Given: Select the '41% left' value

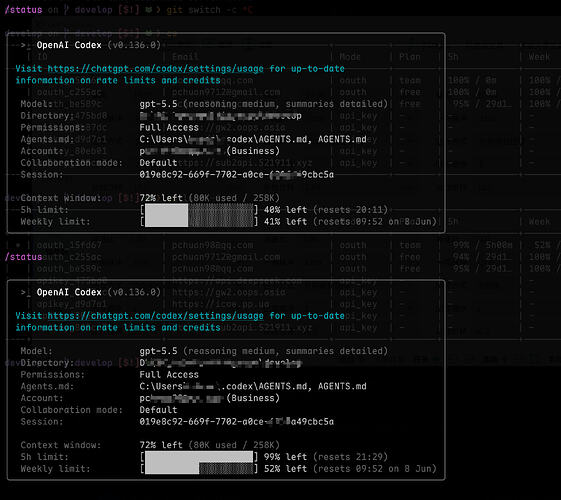Looking at the screenshot, I should [x=285, y=221].
